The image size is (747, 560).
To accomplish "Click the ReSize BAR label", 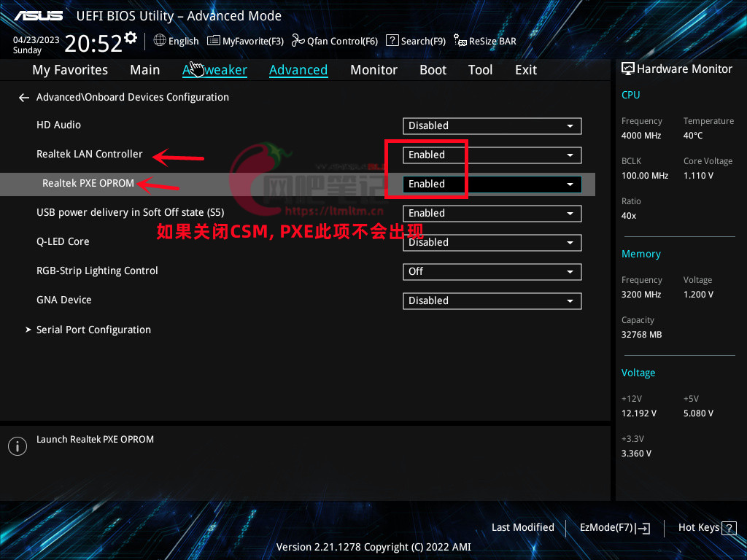I will click(492, 42).
